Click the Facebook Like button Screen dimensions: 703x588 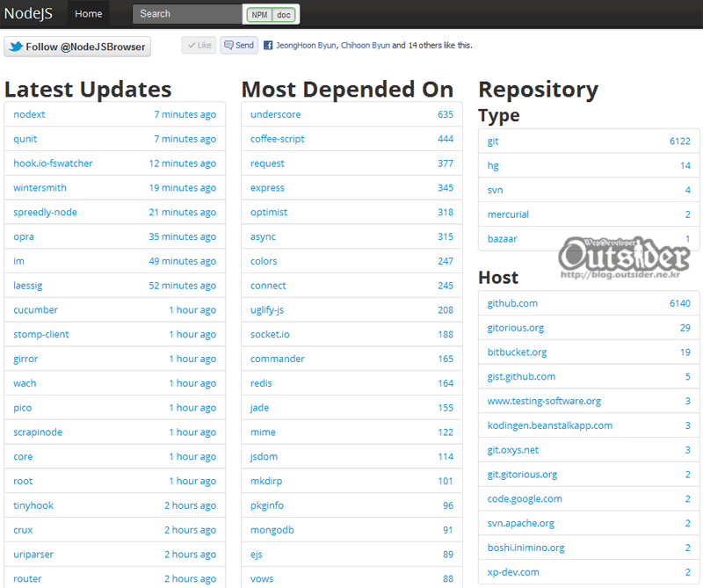[x=199, y=46]
